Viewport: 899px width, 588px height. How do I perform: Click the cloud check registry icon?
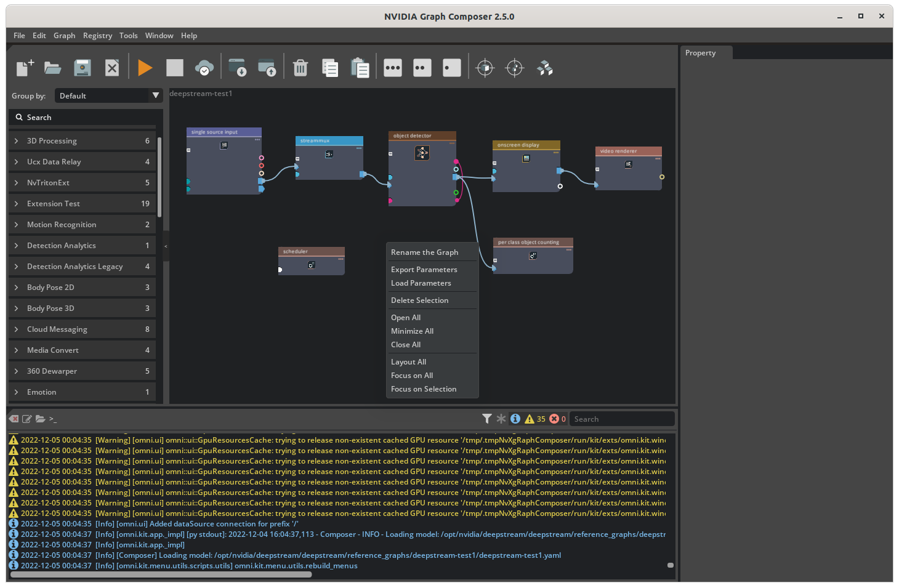204,68
